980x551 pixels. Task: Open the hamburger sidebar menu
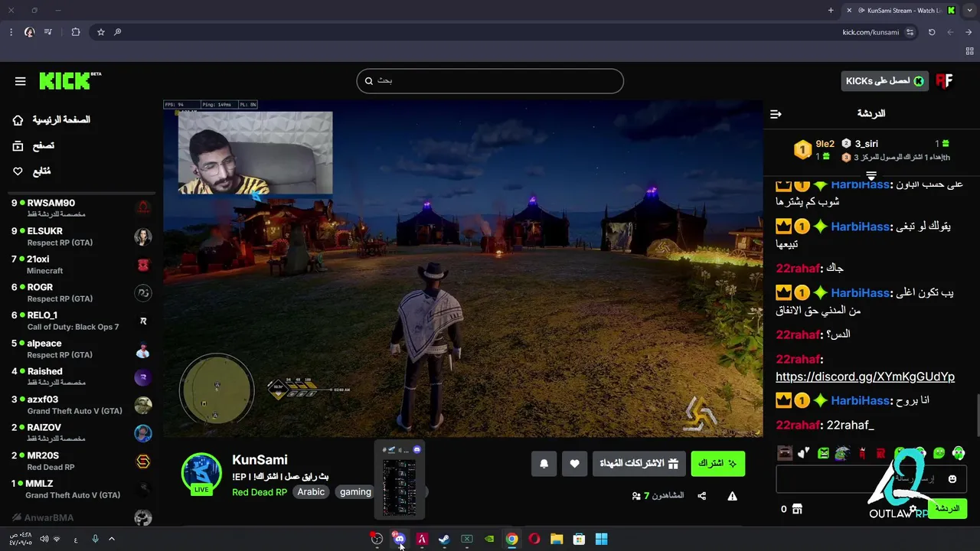pyautogui.click(x=21, y=81)
